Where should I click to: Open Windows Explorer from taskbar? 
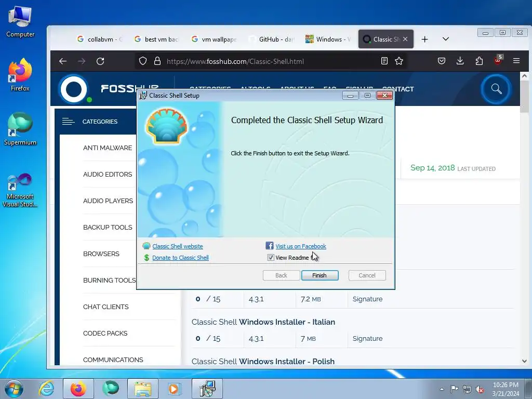click(x=143, y=389)
